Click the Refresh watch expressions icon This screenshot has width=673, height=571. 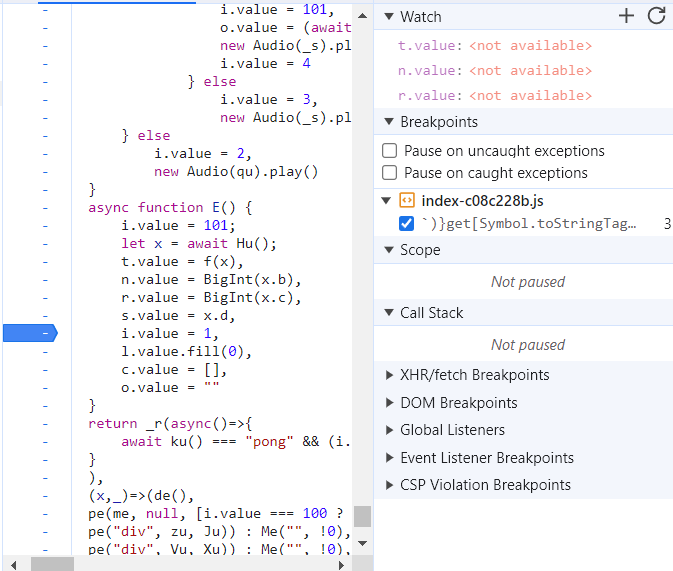pyautogui.click(x=656, y=16)
